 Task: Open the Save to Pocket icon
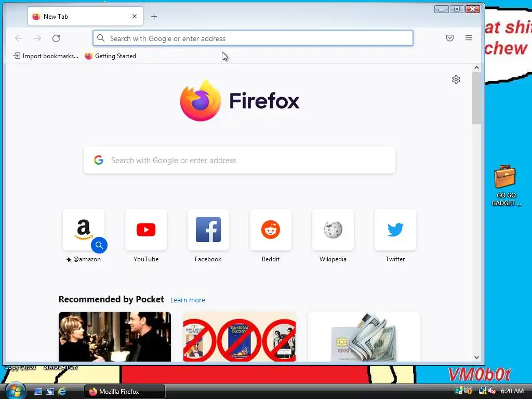click(x=450, y=38)
